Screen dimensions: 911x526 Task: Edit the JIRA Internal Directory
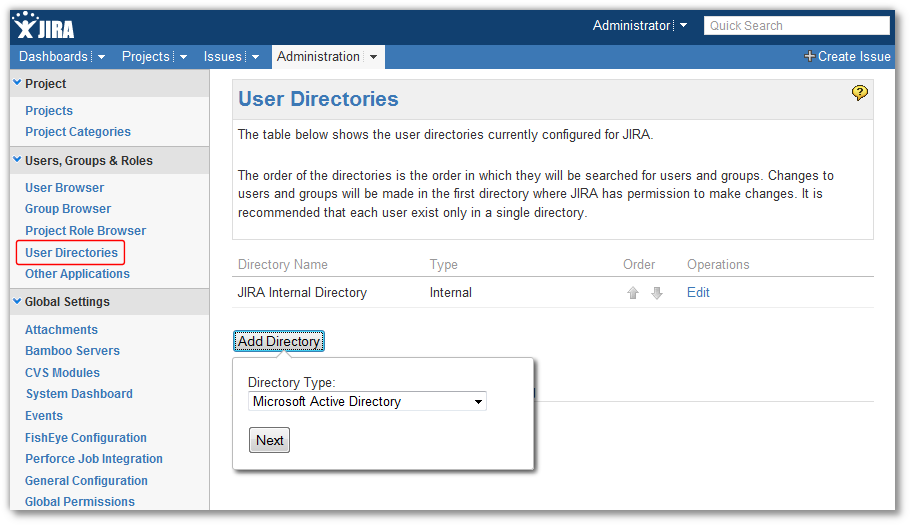(x=698, y=293)
